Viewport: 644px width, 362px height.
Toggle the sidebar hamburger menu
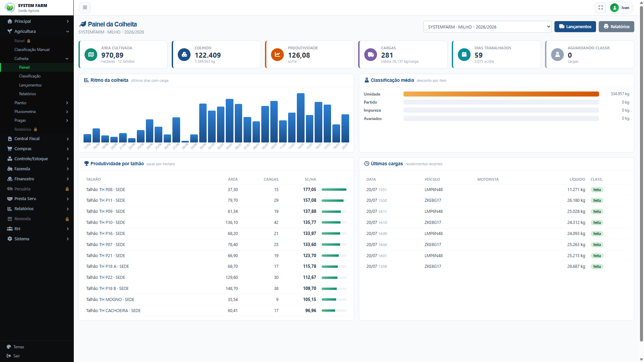tap(85, 7)
